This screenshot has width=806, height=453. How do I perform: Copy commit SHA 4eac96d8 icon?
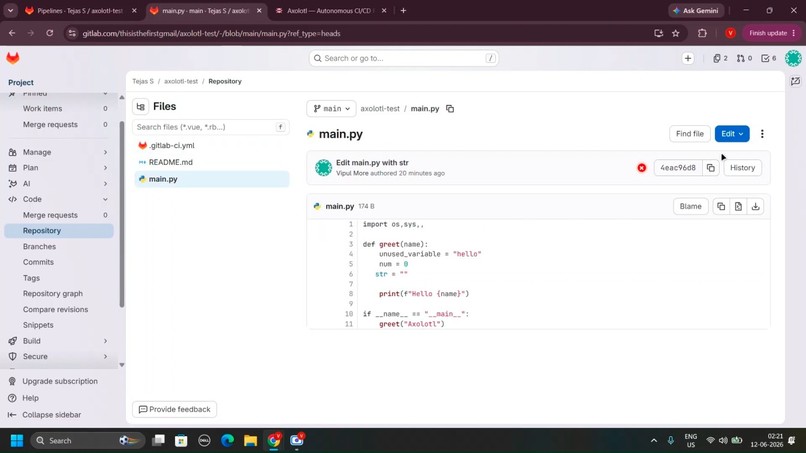[710, 168]
